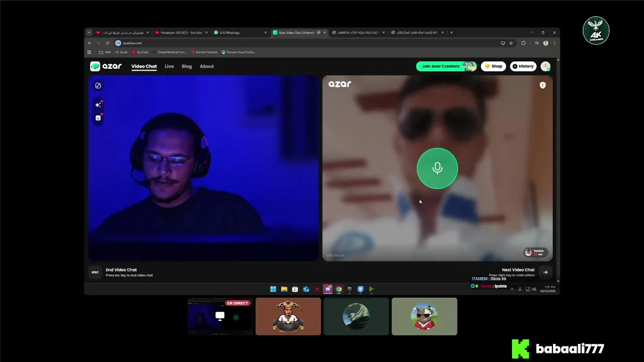The image size is (644, 362).
Task: Close the Azar Video Chat tab
Action: coord(325,33)
